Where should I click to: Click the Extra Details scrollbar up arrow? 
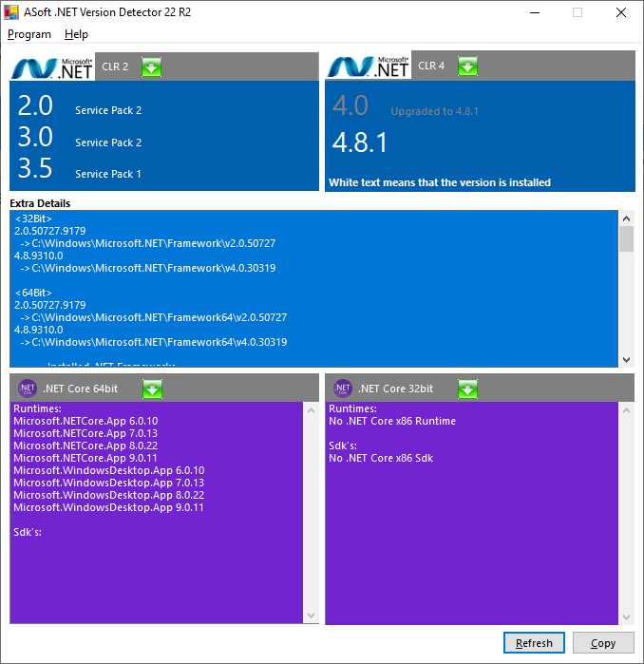(627, 218)
